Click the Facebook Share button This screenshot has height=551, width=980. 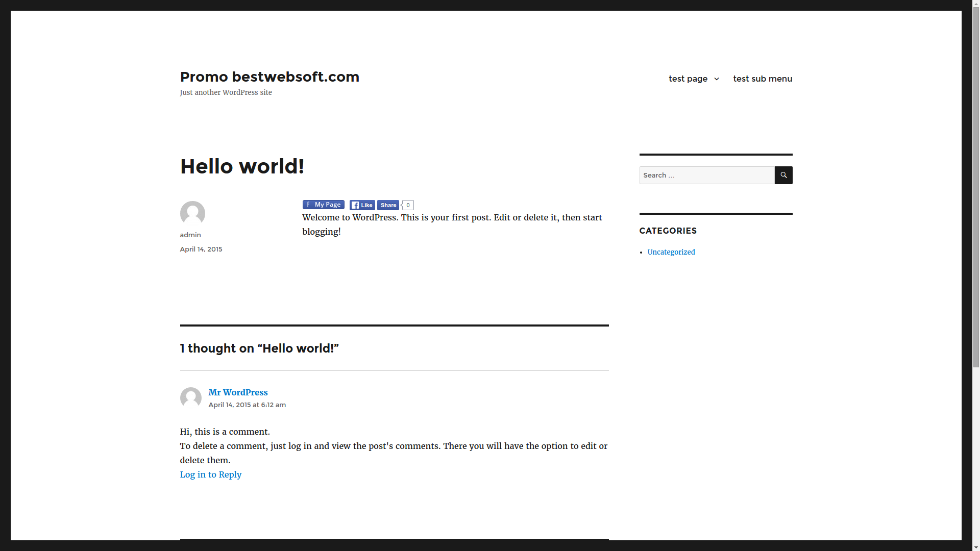388,205
